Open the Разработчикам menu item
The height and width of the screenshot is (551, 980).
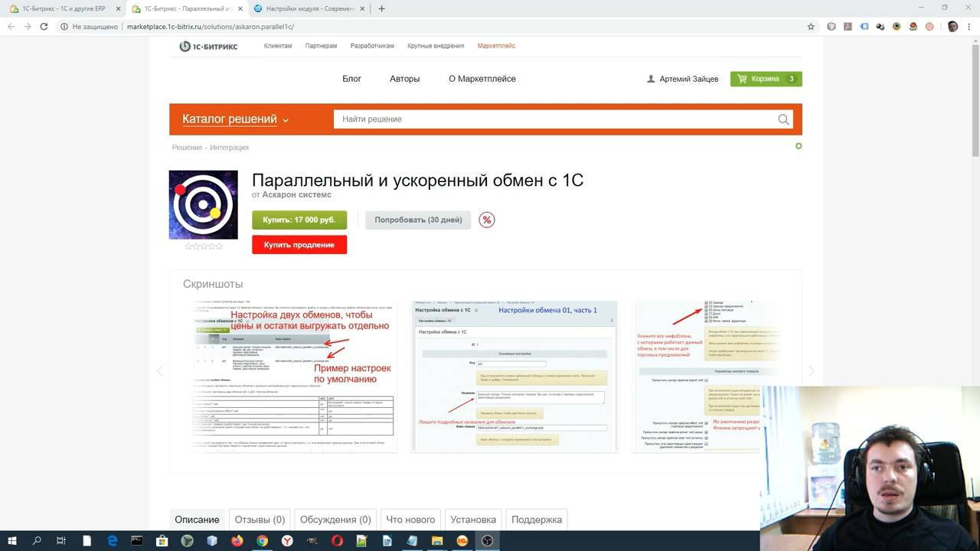tap(372, 46)
